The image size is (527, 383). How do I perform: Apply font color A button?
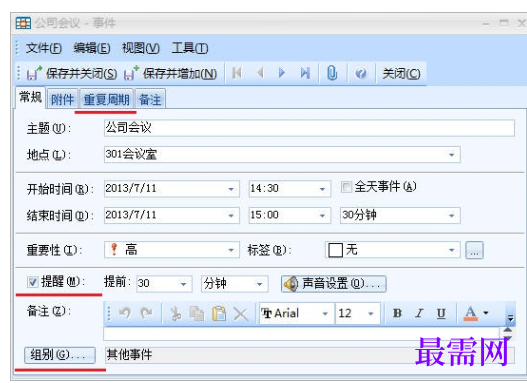pos(471,313)
